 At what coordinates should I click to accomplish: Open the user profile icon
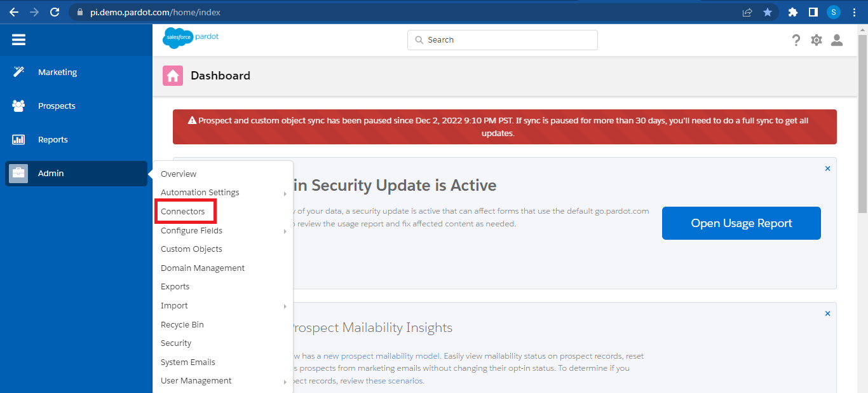pos(837,40)
